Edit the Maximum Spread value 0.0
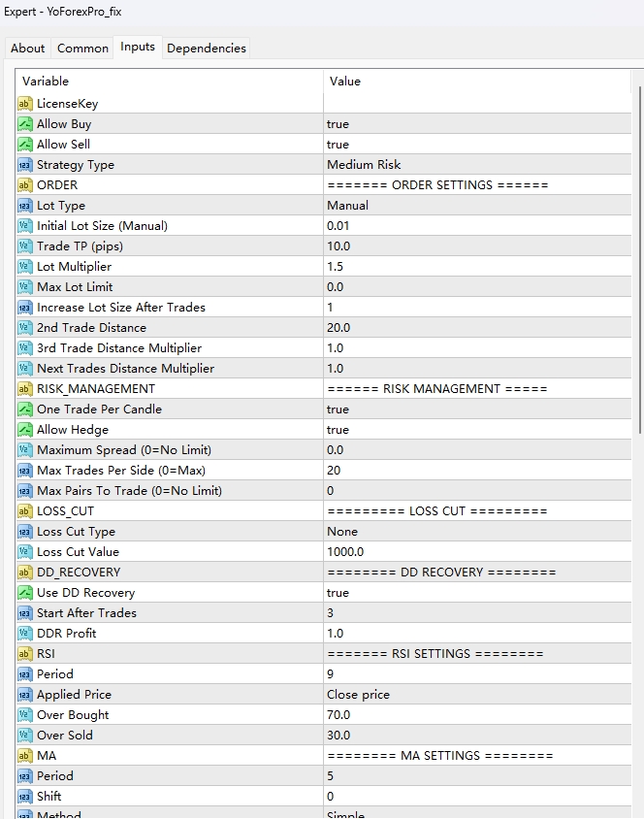 pyautogui.click(x=477, y=449)
